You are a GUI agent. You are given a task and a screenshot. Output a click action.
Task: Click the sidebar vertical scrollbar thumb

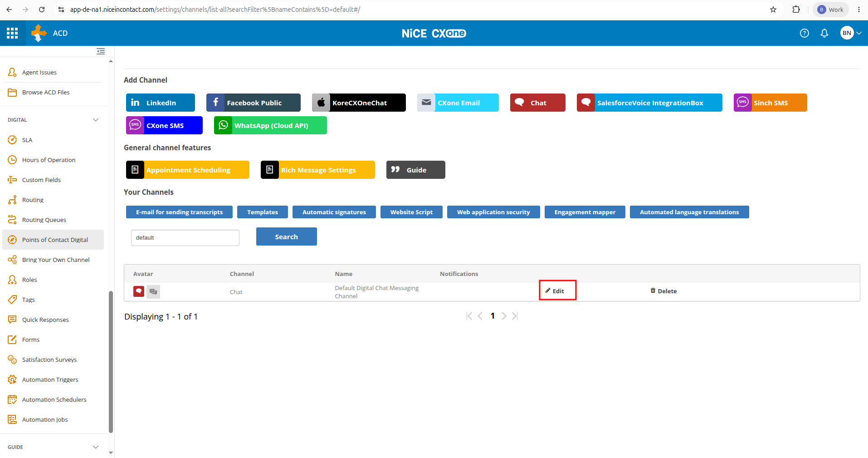point(111,362)
